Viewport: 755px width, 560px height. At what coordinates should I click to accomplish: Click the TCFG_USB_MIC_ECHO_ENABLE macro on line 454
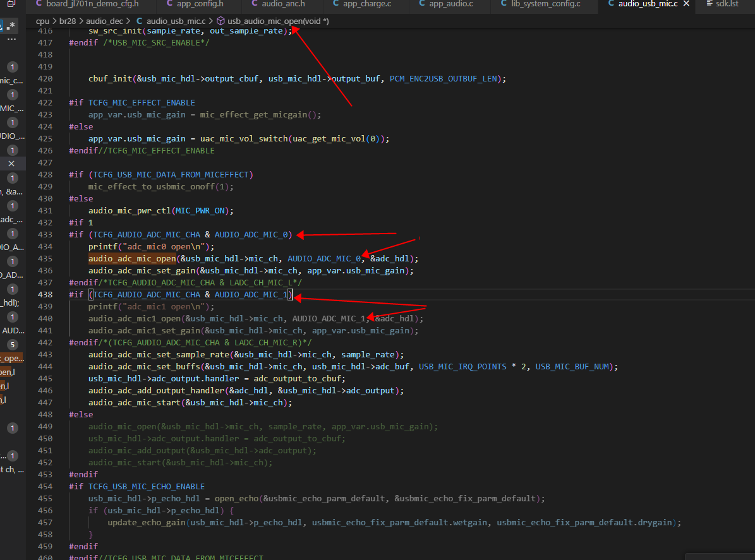[x=147, y=487]
